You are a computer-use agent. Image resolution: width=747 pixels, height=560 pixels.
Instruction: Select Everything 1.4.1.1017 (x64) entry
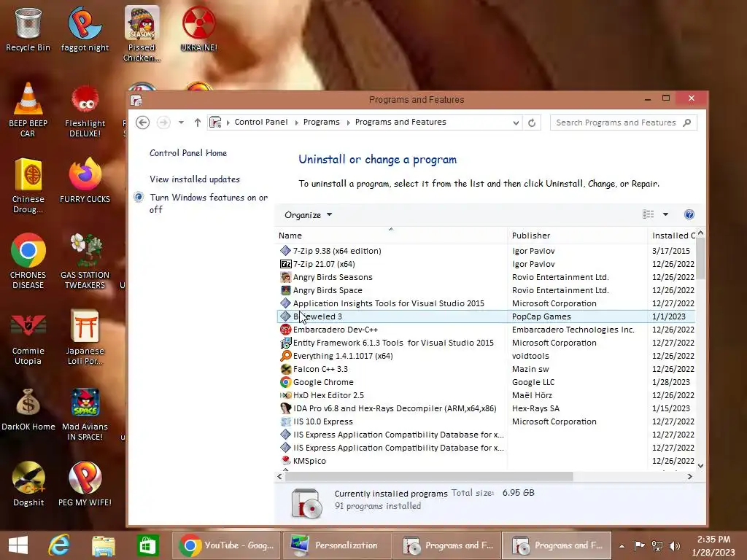(486, 356)
